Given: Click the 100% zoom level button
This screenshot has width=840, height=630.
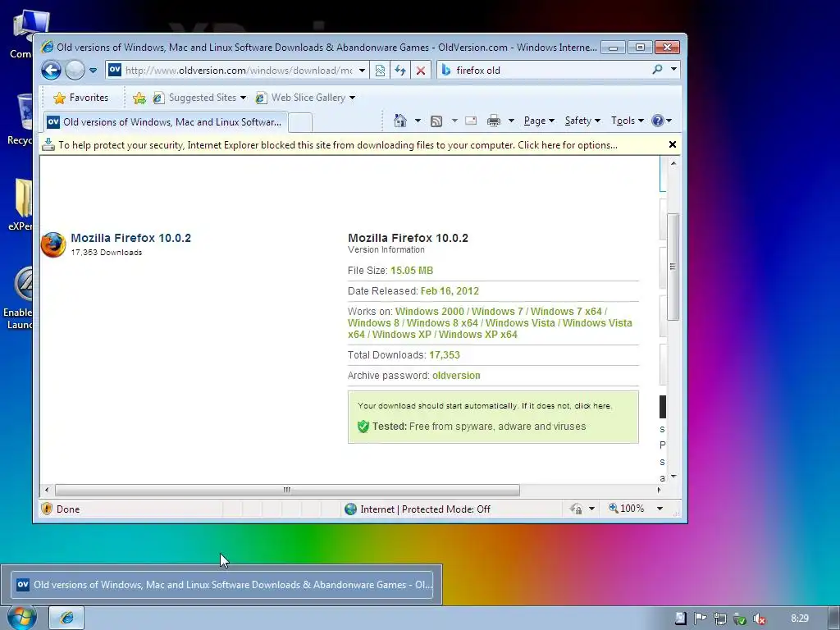Looking at the screenshot, I should pos(627,509).
